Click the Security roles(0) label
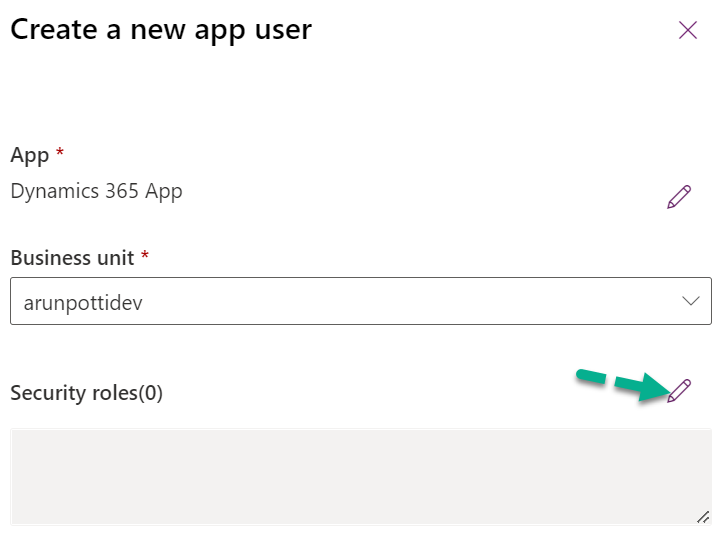The width and height of the screenshot is (726, 542). 86,393
